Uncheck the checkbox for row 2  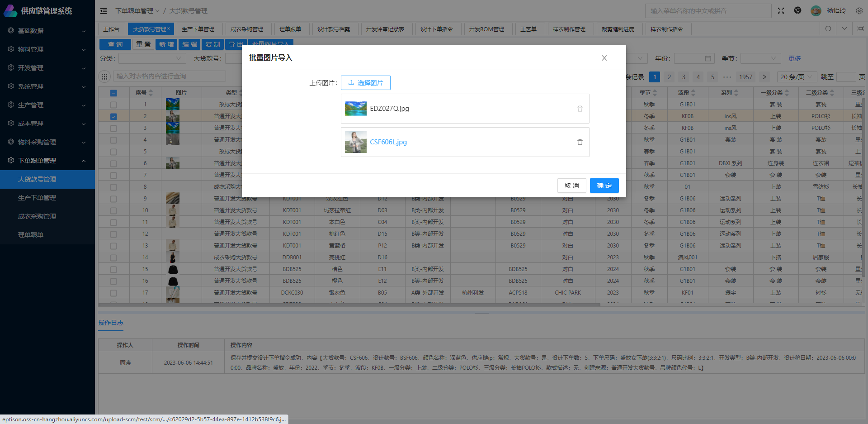pyautogui.click(x=113, y=116)
